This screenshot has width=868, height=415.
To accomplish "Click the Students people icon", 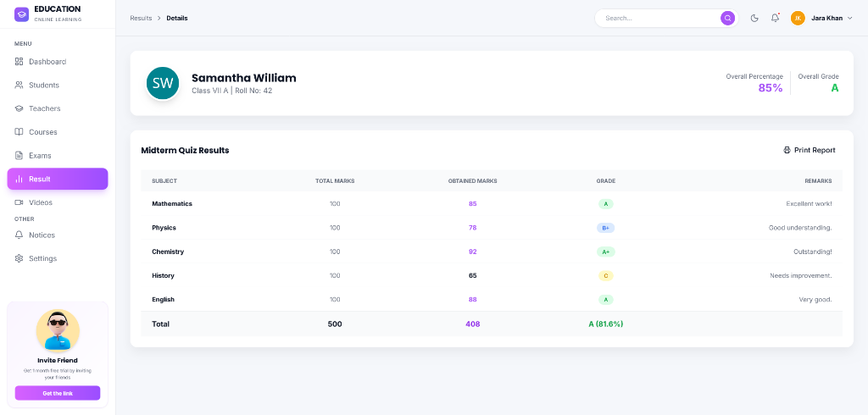I will pos(19,85).
